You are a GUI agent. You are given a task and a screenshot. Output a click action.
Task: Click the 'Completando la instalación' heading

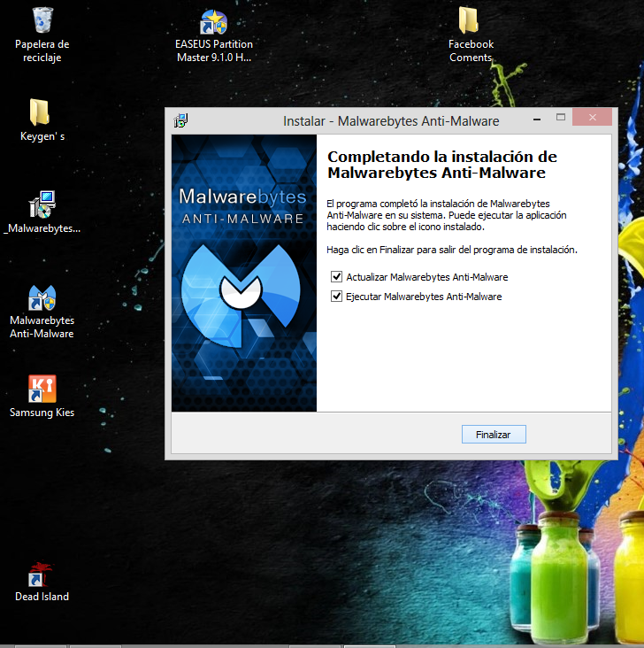coord(442,165)
